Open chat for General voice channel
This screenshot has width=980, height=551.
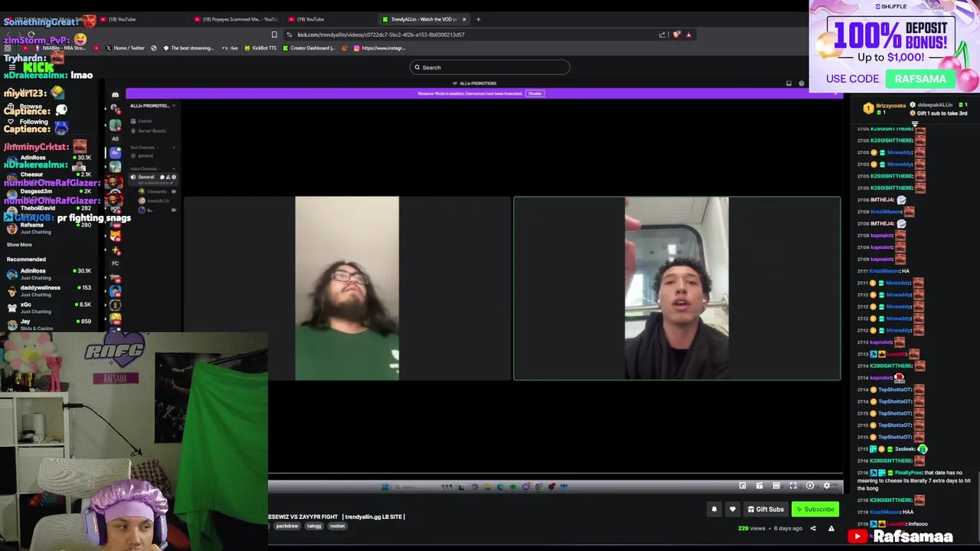click(162, 177)
